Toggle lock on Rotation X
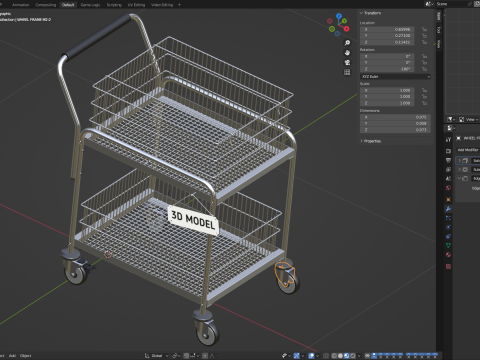This screenshot has height=360, width=480. [x=424, y=56]
